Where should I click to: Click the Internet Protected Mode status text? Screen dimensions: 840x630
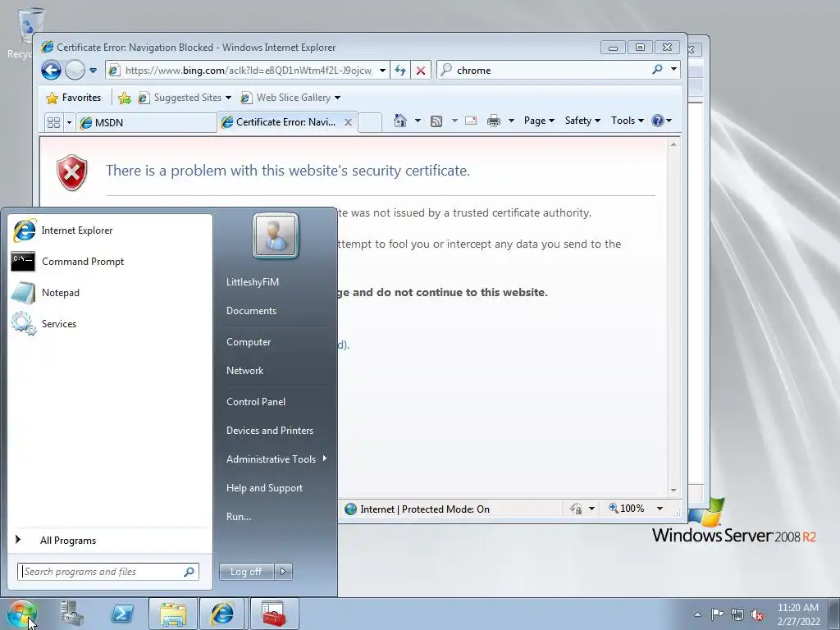click(x=425, y=509)
